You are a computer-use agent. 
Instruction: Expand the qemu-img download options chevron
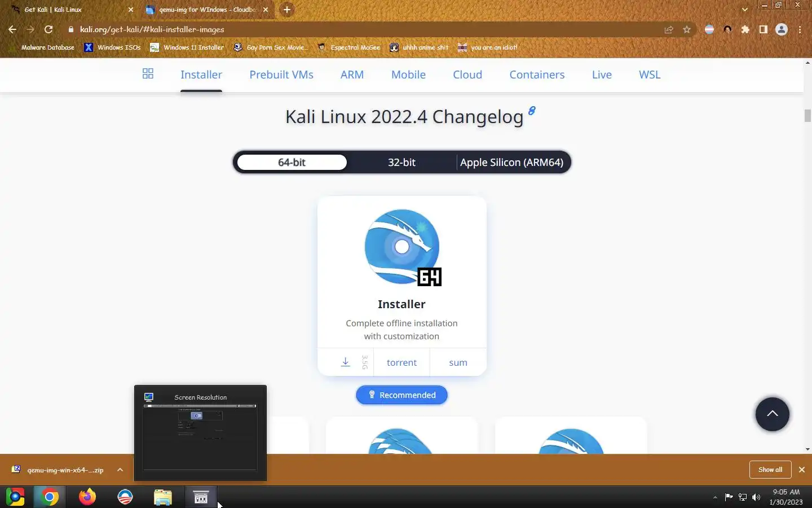click(120, 470)
